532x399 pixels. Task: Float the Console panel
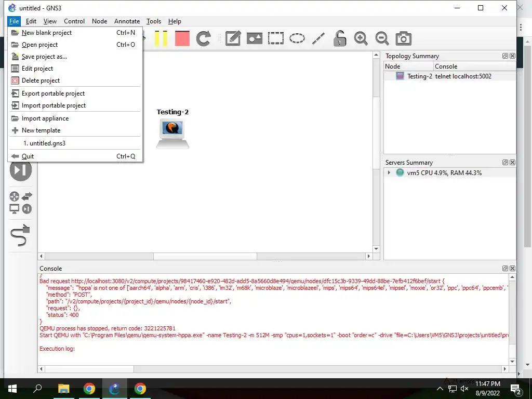(x=505, y=269)
